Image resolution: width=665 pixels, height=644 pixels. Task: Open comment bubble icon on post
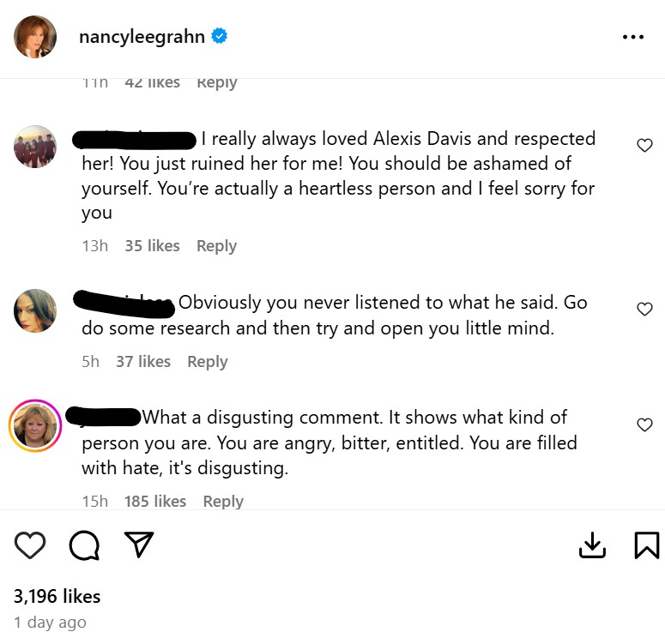[x=83, y=545]
